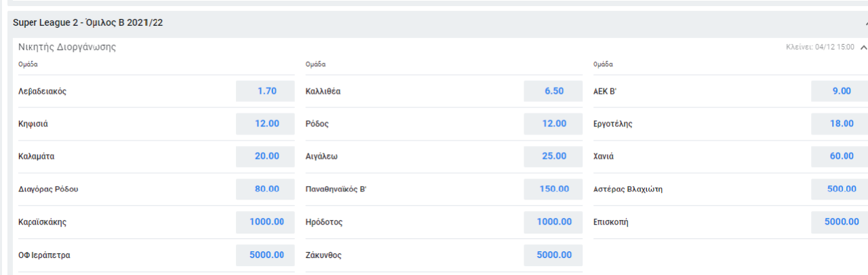Select ΟΦ Ιεράπετρα odds 5000.00
The image size is (868, 275).
[x=266, y=255]
